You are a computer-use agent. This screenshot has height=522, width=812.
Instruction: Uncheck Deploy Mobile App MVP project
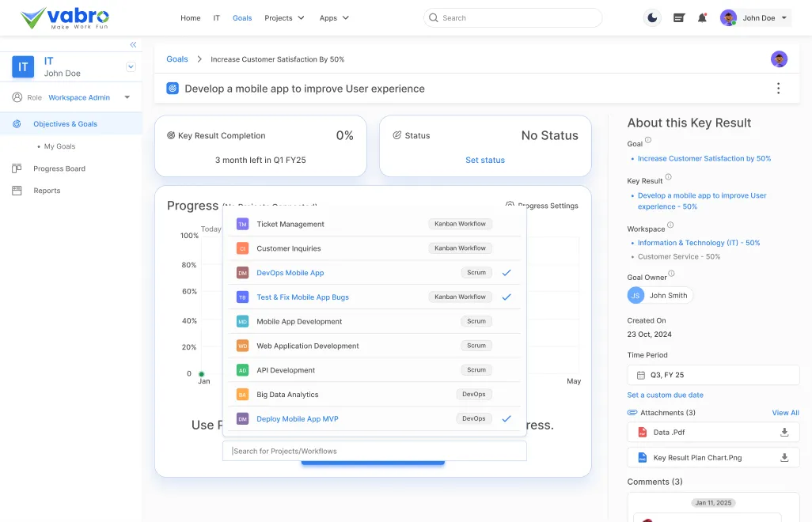pos(507,419)
